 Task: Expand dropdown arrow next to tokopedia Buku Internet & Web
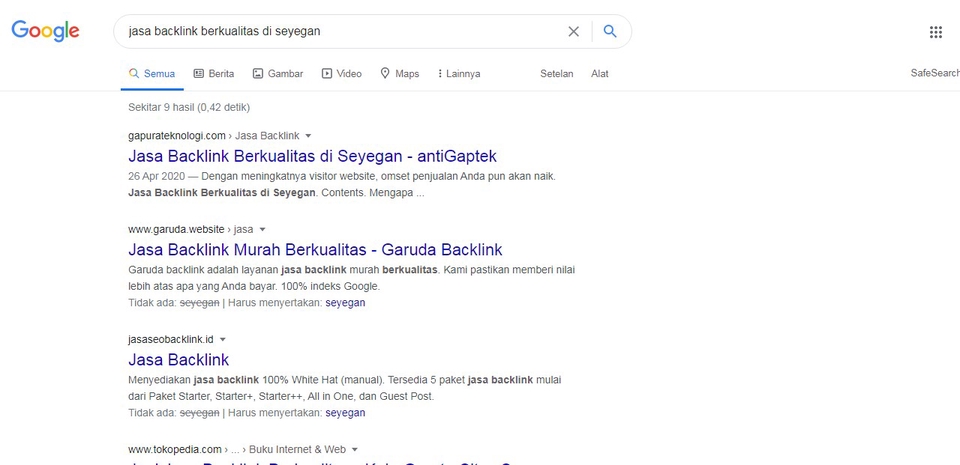tap(354, 450)
